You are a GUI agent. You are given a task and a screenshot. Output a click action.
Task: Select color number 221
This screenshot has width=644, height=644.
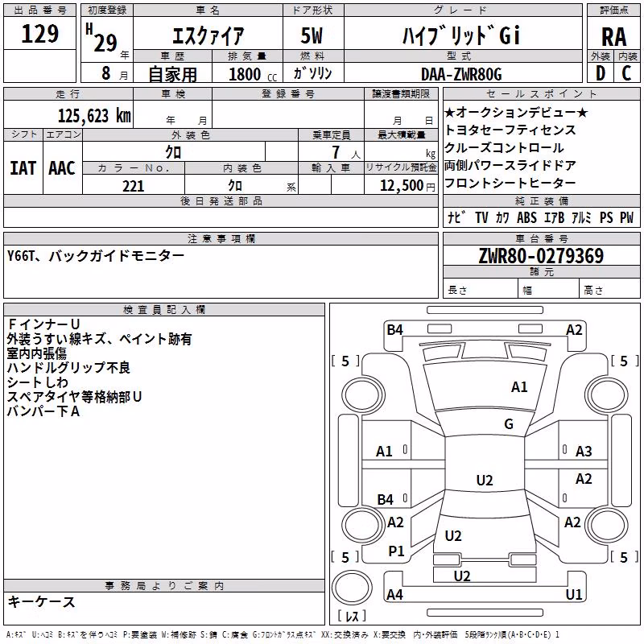point(134,186)
